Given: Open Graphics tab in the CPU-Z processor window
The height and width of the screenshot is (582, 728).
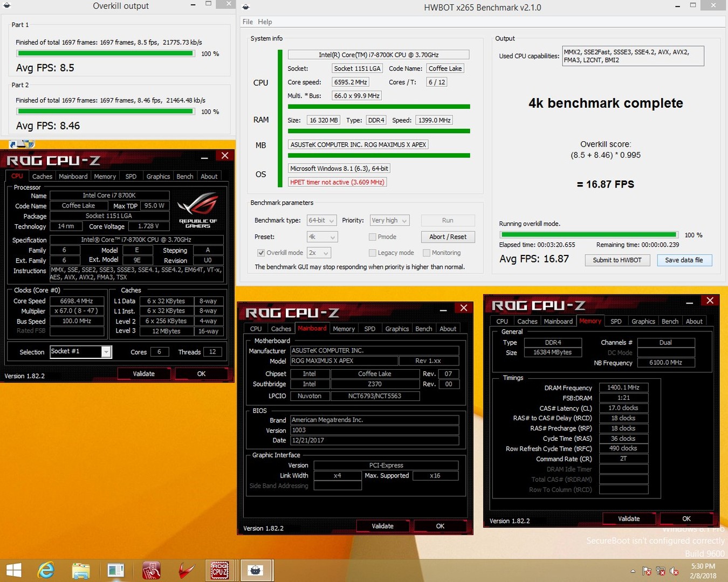Looking at the screenshot, I should tap(158, 176).
